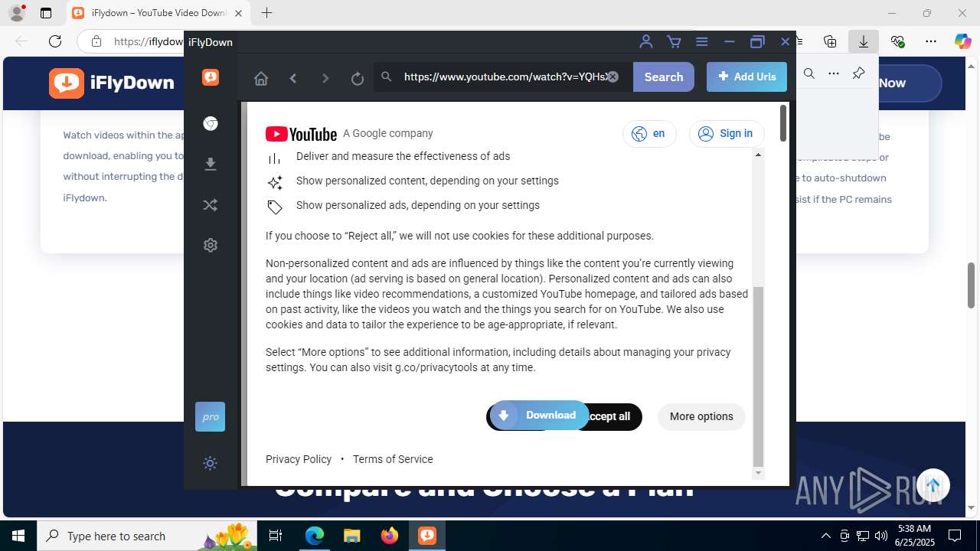Viewport: 980px width, 551px height.
Task: Open File Explorer from taskbar
Action: [351, 536]
